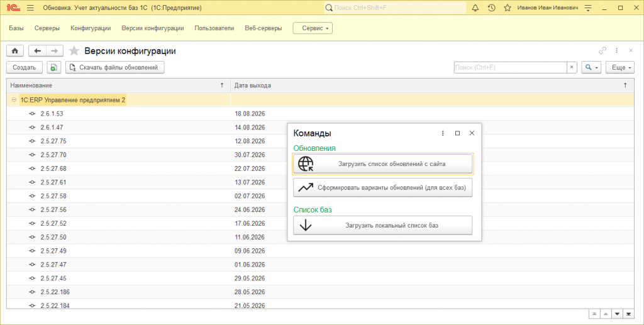Focus the list search field Ctrl+F
This screenshot has height=325, width=644.
(511, 67)
